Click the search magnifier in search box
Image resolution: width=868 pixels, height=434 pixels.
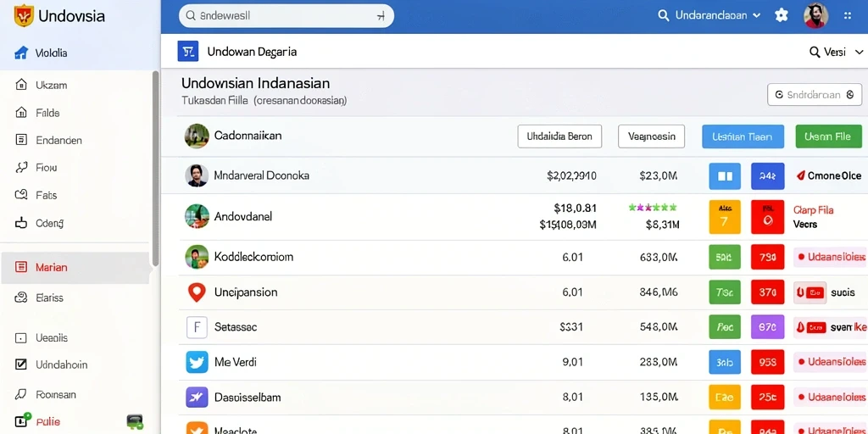(191, 16)
